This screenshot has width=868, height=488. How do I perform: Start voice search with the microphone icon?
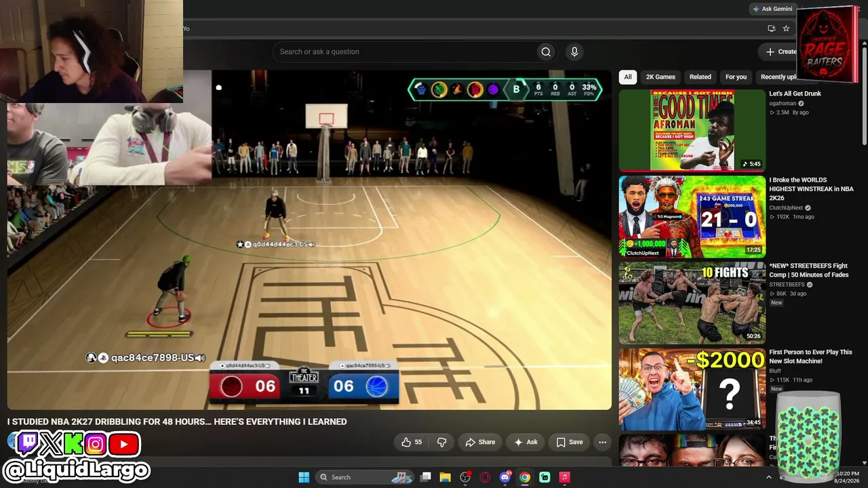coord(574,52)
